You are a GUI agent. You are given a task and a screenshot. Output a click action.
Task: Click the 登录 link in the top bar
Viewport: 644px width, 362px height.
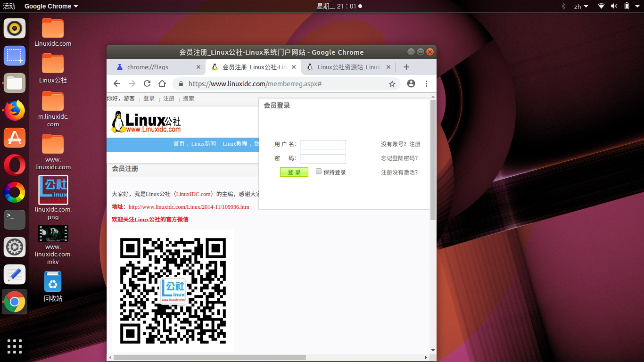(149, 99)
